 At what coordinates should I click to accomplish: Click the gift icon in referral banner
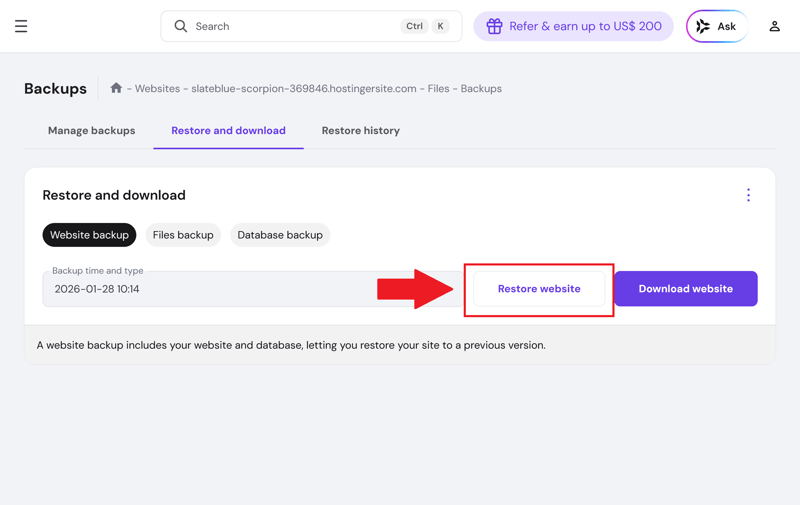click(494, 27)
